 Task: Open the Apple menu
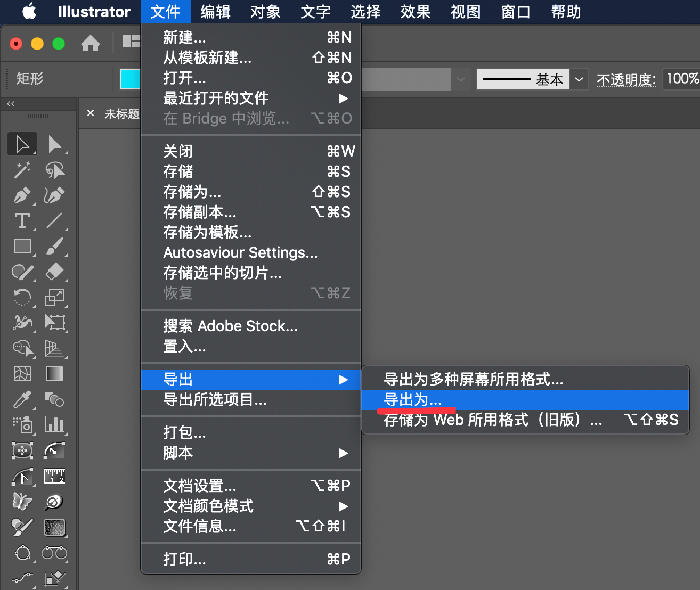tap(29, 11)
